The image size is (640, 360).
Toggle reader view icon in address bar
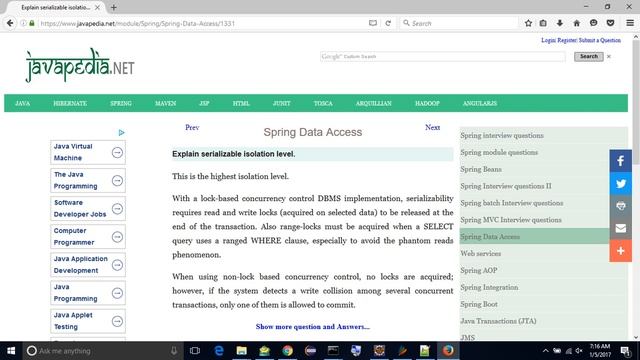pos(373,23)
